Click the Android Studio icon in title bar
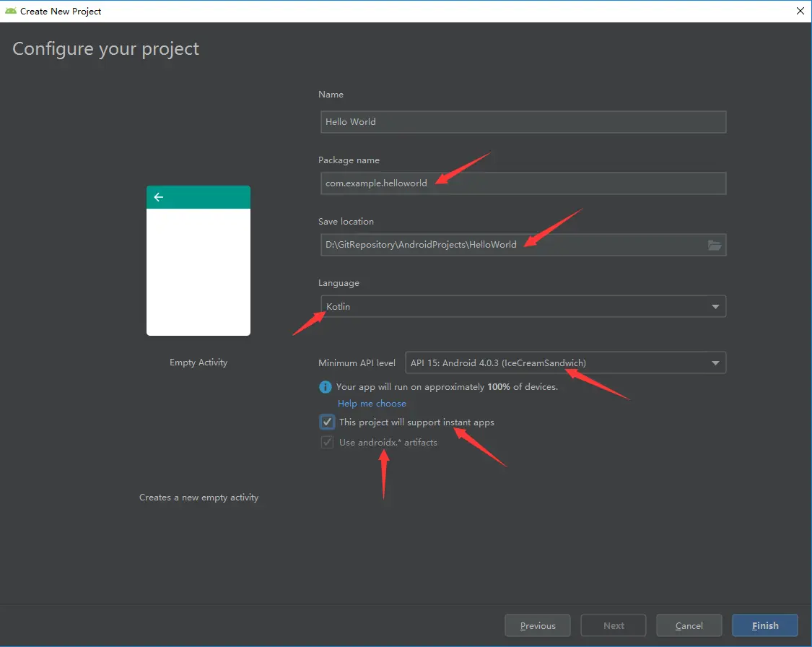This screenshot has width=812, height=647. pyautogui.click(x=10, y=11)
